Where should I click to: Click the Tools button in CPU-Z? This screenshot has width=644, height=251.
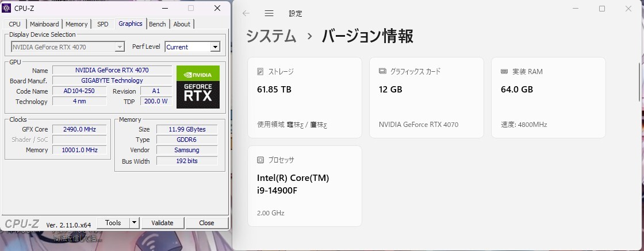click(x=113, y=223)
